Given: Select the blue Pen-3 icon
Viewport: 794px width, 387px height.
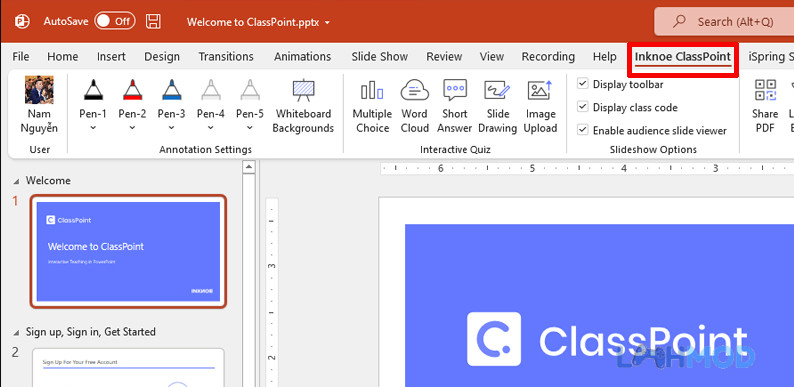Looking at the screenshot, I should pyautogui.click(x=172, y=90).
